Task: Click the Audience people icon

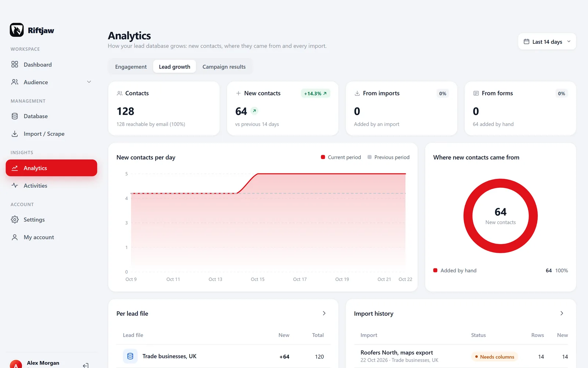Action: point(15,82)
